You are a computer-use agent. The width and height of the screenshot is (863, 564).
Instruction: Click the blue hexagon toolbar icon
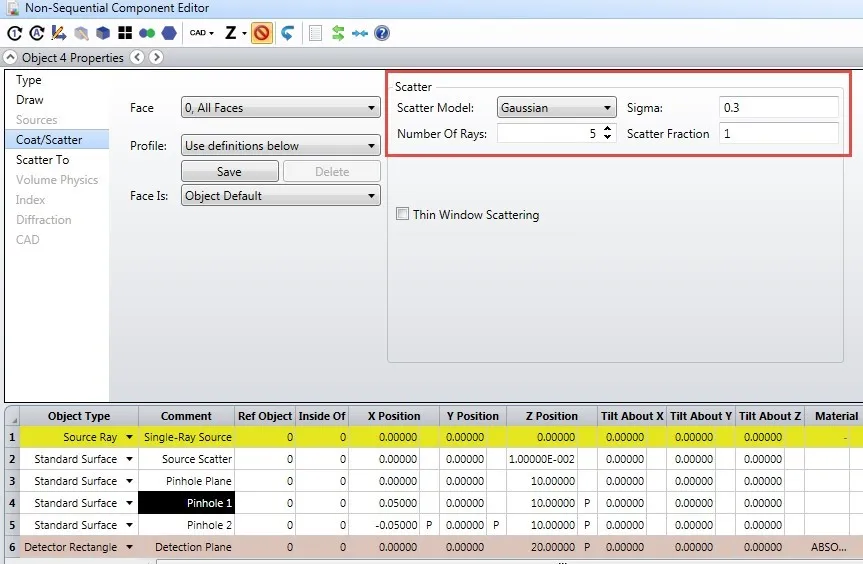[169, 33]
